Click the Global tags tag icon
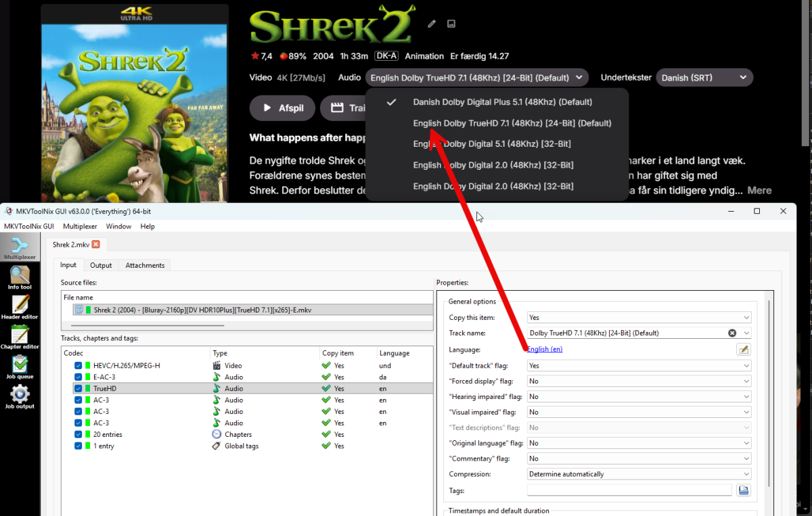The image size is (812, 516). click(x=217, y=446)
